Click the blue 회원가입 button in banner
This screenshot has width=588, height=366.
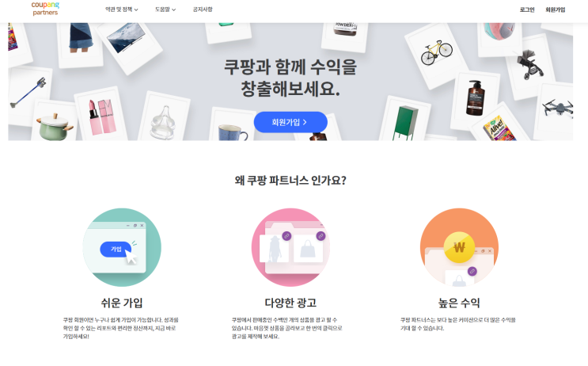pyautogui.click(x=290, y=122)
